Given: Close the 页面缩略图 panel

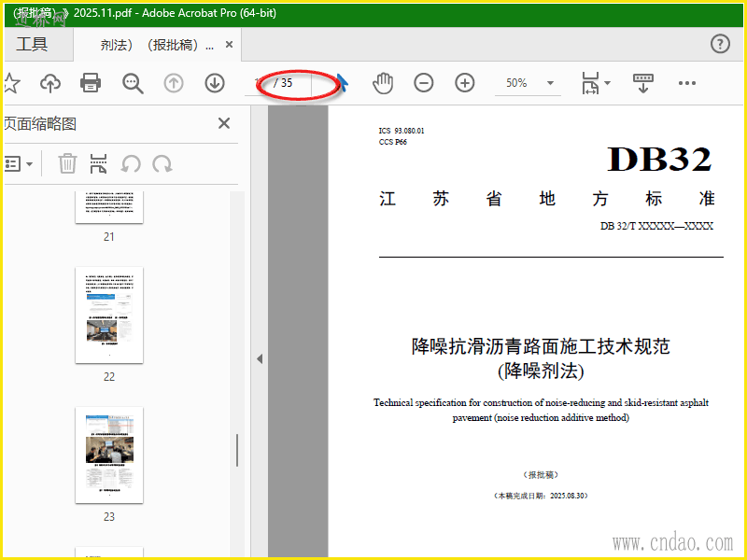Looking at the screenshot, I should [x=224, y=123].
